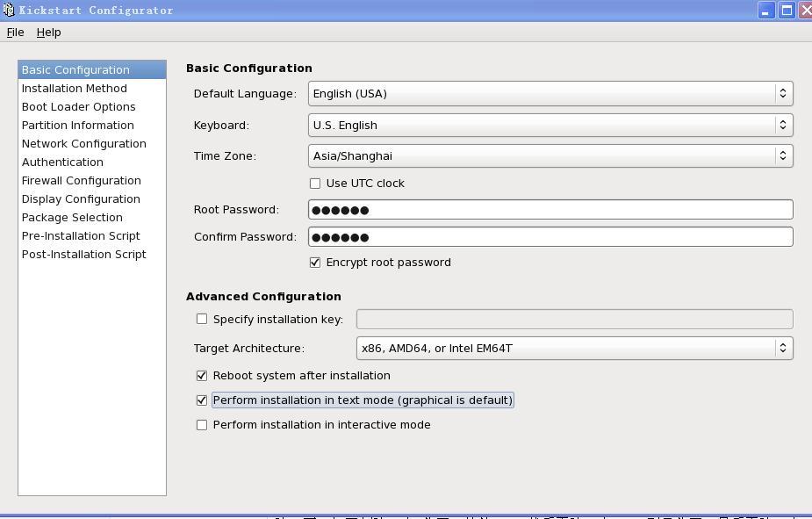Enable Specify installation key checkbox
Viewport: 812px width, 519px height.
pos(202,319)
